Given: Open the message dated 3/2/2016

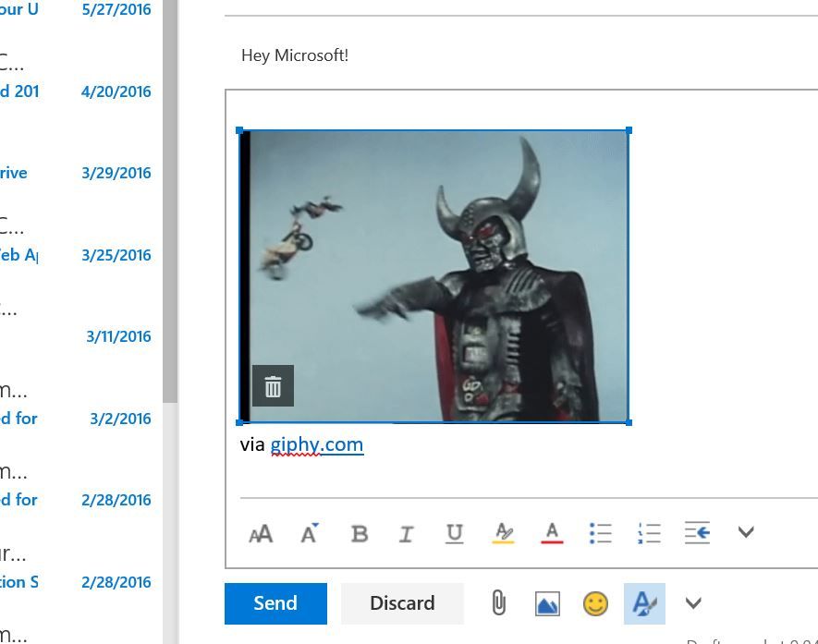Looking at the screenshot, I should [x=120, y=419].
